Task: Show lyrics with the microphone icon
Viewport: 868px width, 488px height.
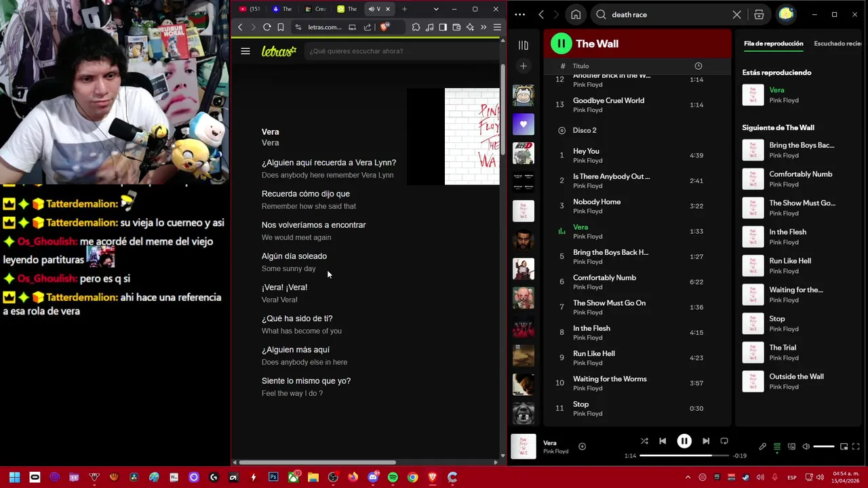Action: pyautogui.click(x=763, y=447)
